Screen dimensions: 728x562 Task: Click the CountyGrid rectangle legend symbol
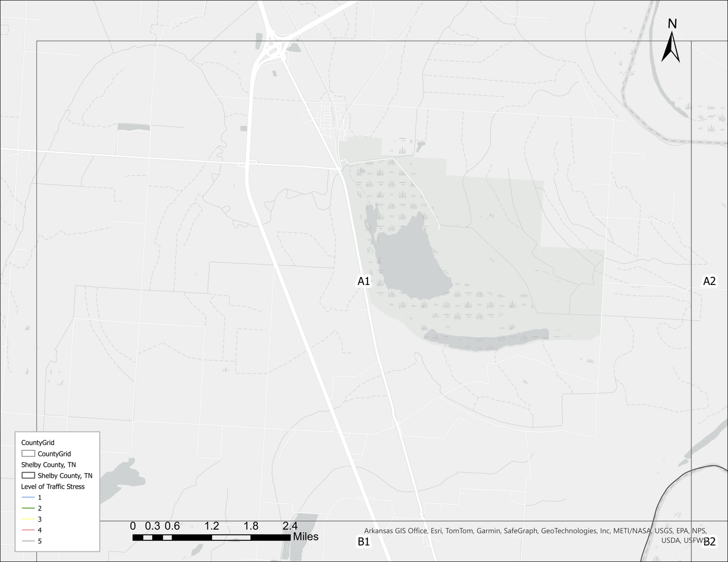pos(28,453)
